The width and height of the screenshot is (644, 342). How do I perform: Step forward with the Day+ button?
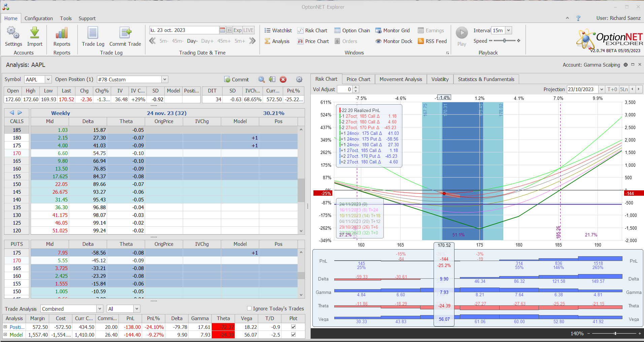[x=207, y=41]
